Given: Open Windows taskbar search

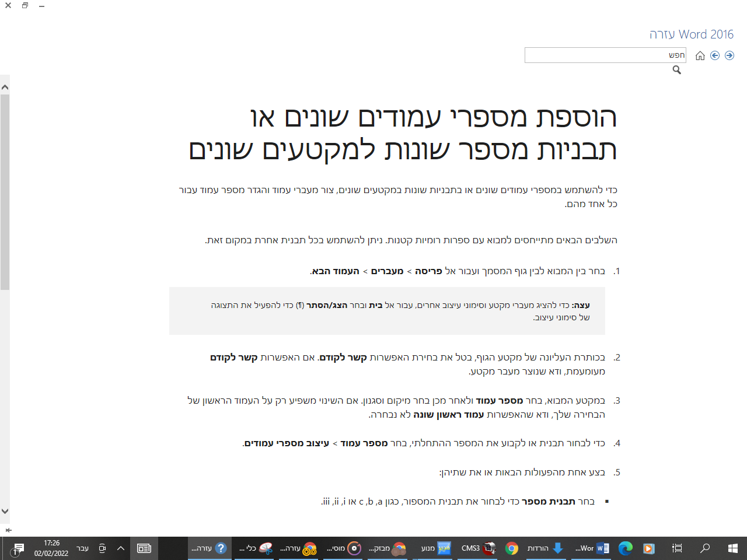Looking at the screenshot, I should click(x=705, y=548).
